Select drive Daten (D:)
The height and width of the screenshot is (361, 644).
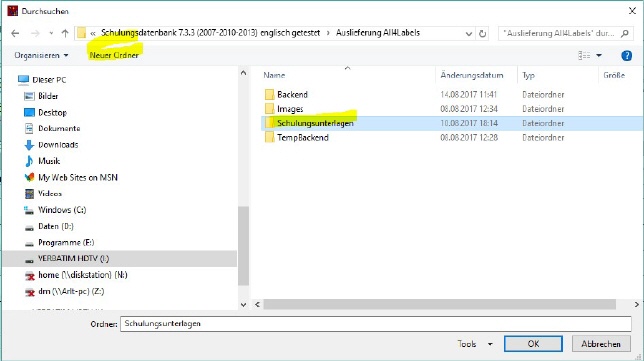point(55,226)
